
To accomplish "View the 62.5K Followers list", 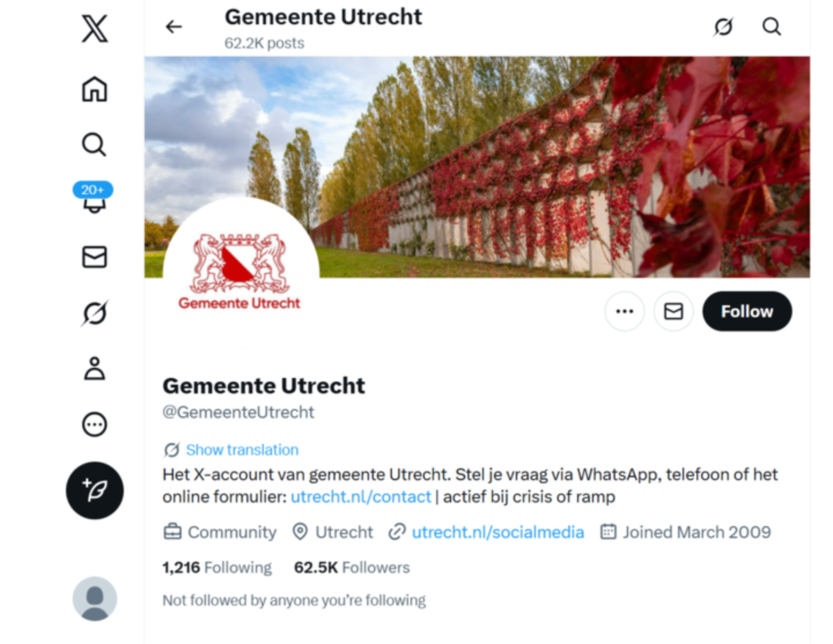I will pos(352,568).
